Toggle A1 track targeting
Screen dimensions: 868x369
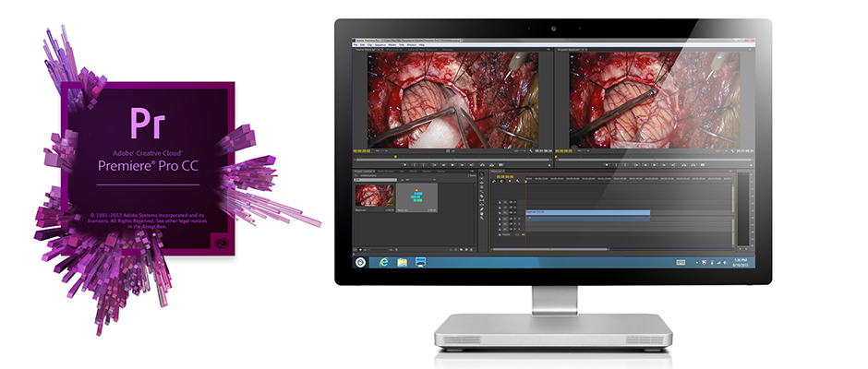[505, 219]
